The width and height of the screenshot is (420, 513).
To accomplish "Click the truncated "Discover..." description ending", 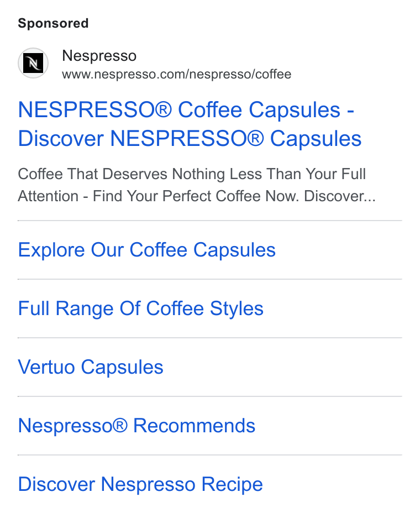I will [x=340, y=196].
